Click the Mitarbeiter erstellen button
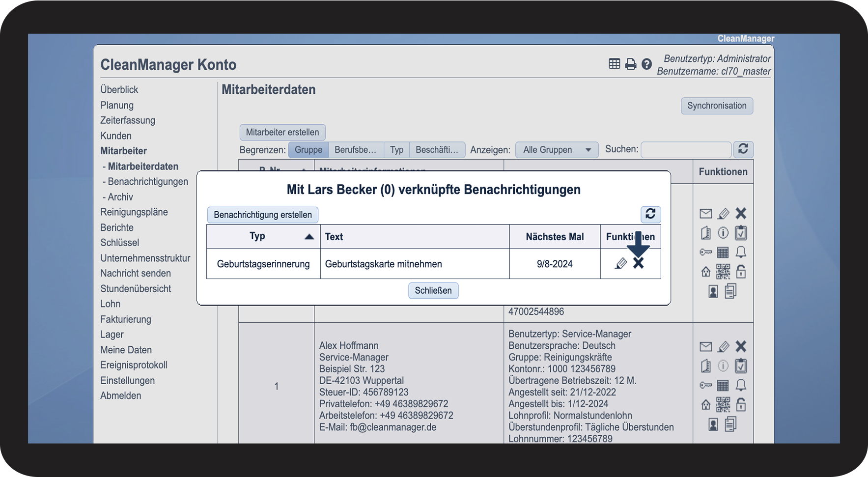 [x=282, y=132]
